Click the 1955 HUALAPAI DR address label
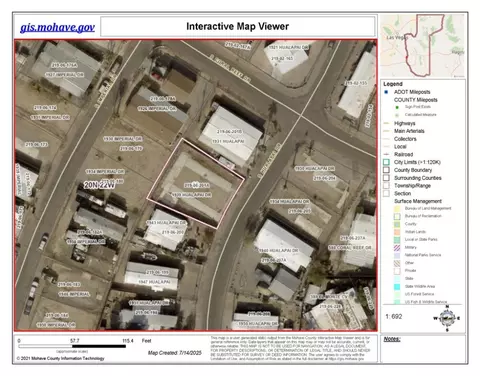The width and height of the screenshot is (480, 376). coord(257,323)
